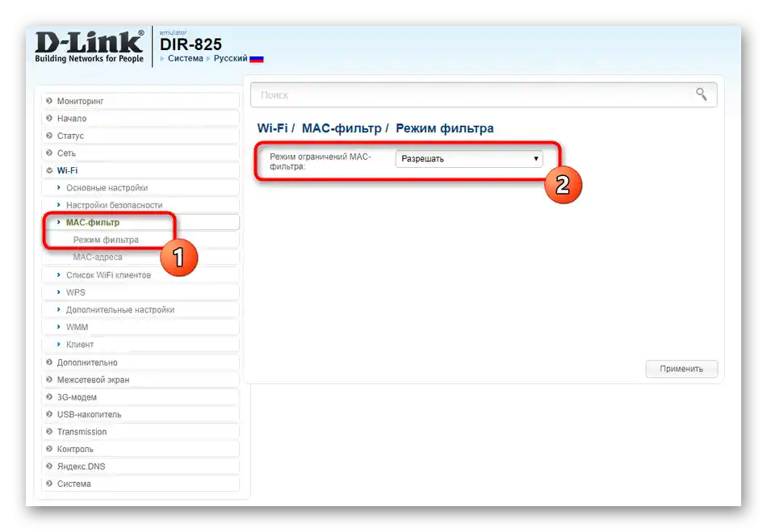Image resolution: width=767 pixels, height=532 pixels.
Task: Open Режим фильтра in the sidebar
Action: tap(140, 240)
